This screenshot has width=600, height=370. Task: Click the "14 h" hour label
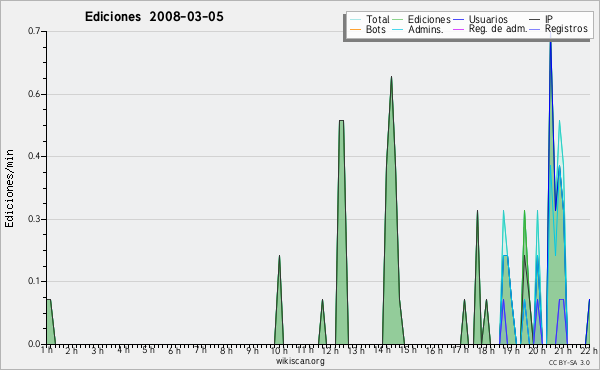click(x=382, y=350)
